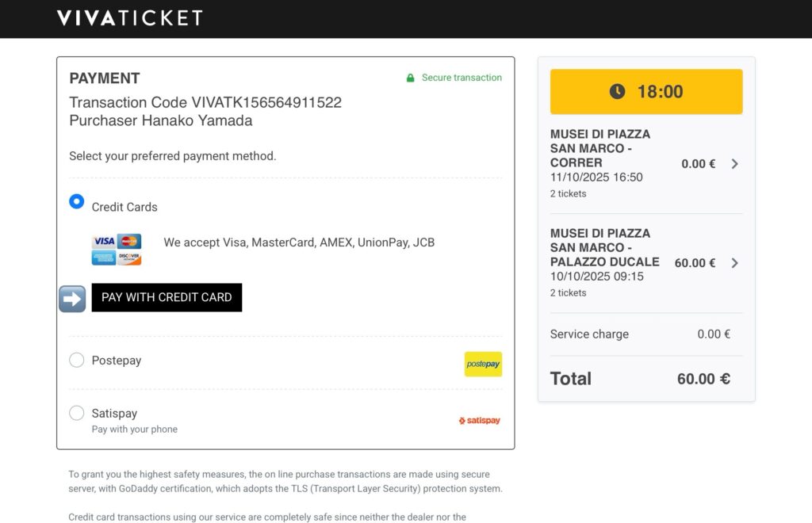Click the Total 60.00 € amount
812x523 pixels.
pyautogui.click(x=703, y=379)
